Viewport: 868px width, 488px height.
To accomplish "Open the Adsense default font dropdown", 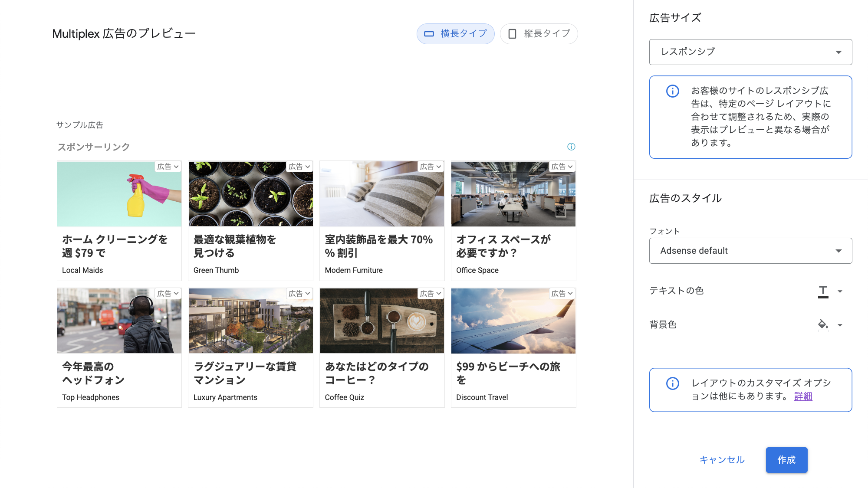I will tap(750, 251).
